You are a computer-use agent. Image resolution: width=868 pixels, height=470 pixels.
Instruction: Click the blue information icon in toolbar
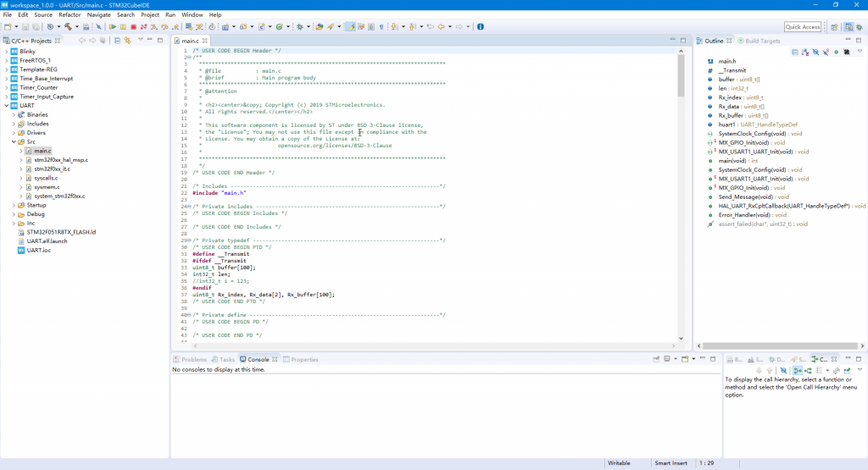click(481, 26)
